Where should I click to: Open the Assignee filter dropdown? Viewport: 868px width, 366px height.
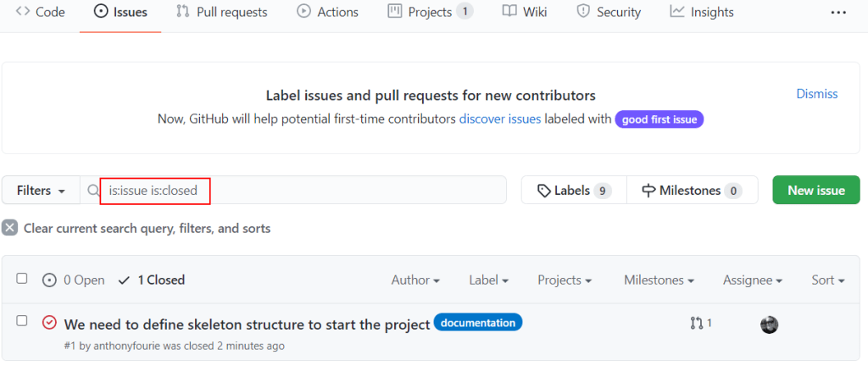(x=752, y=280)
